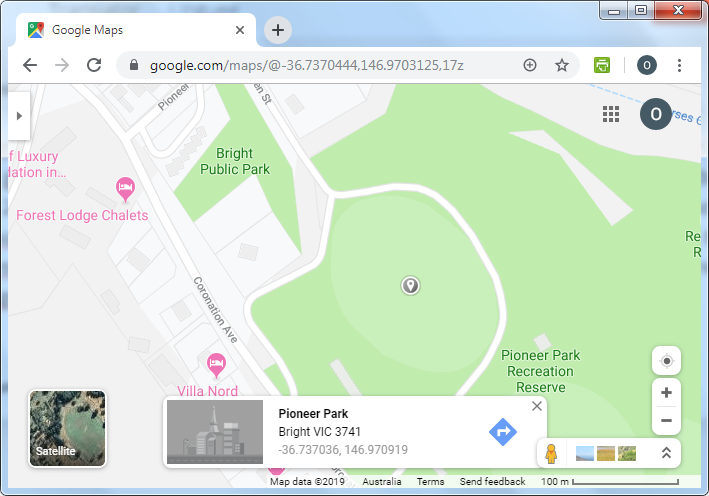Click the Forest Lodge Chalets label

[x=82, y=215]
